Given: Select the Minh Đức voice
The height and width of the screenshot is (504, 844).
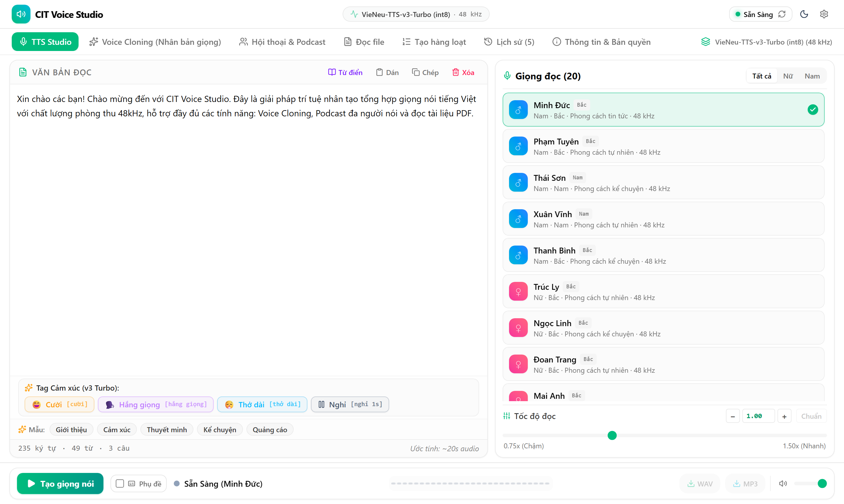Looking at the screenshot, I should click(x=663, y=110).
